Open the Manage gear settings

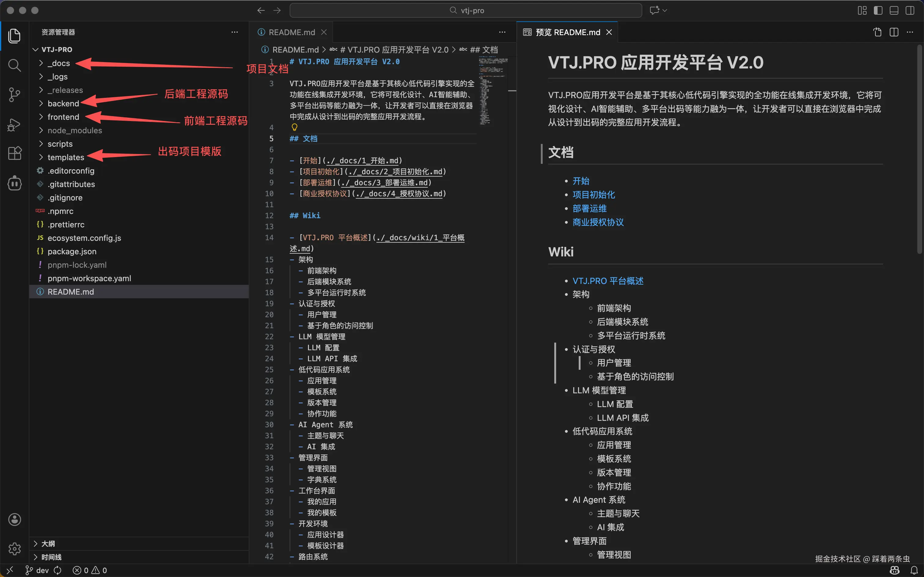tap(14, 549)
